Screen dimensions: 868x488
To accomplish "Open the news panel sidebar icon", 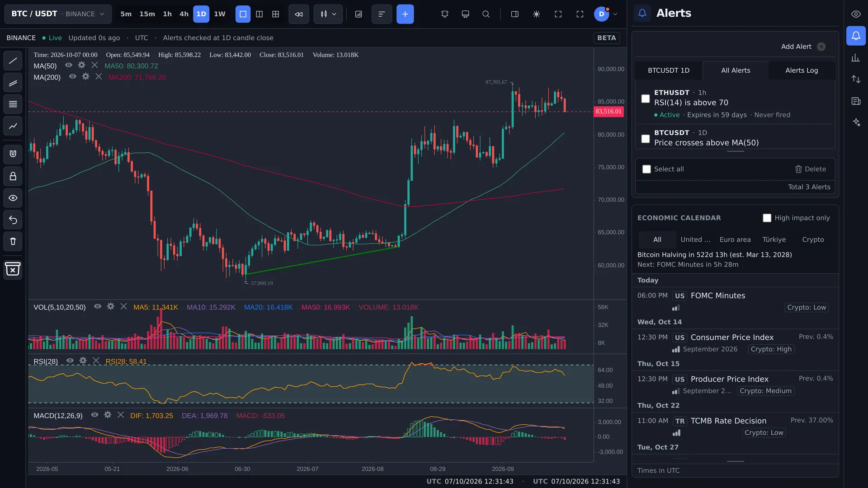I will click(x=856, y=101).
